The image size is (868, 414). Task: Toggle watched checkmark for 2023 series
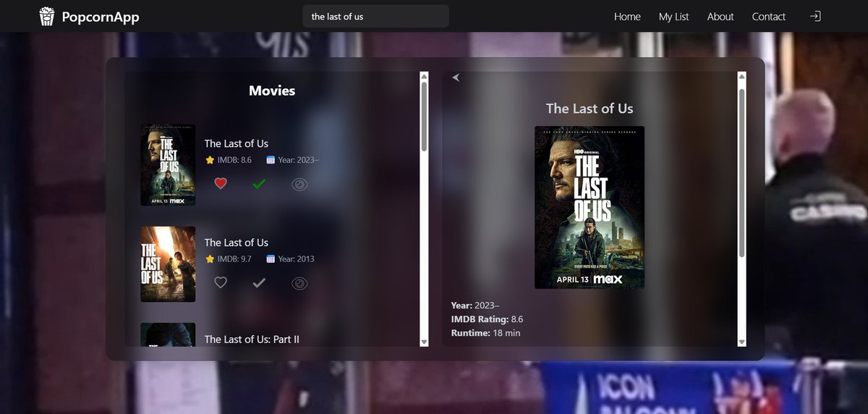pos(259,184)
